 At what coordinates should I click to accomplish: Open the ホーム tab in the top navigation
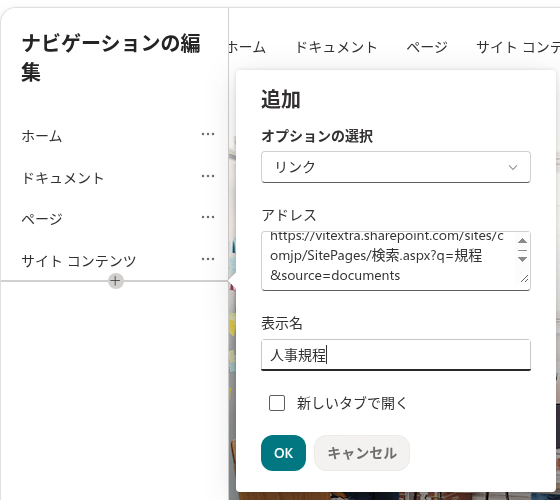pos(247,47)
